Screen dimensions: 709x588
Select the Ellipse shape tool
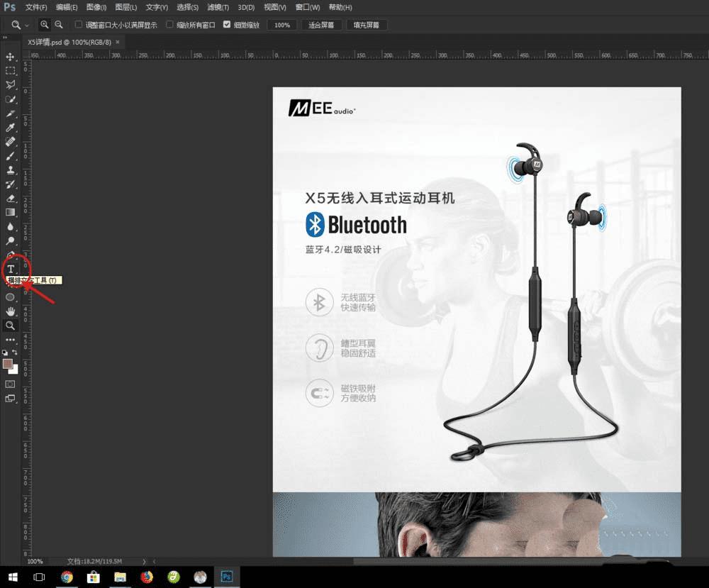[x=10, y=297]
